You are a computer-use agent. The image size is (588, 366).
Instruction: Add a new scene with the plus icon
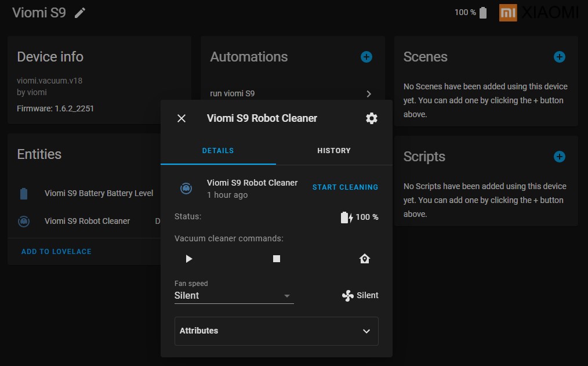[x=560, y=57]
